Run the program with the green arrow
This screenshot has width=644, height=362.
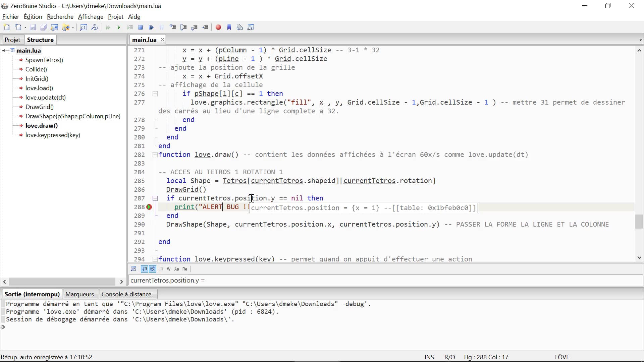click(x=118, y=27)
